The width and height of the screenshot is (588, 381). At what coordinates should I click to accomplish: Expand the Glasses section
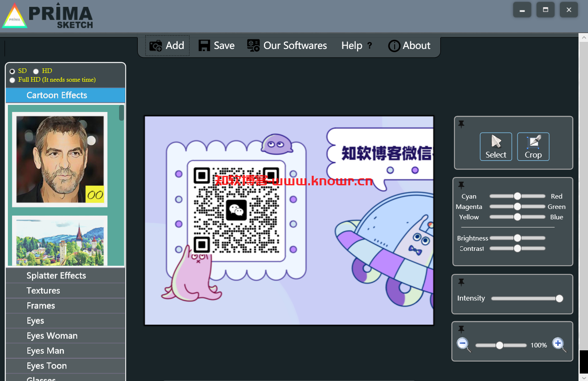click(66, 378)
